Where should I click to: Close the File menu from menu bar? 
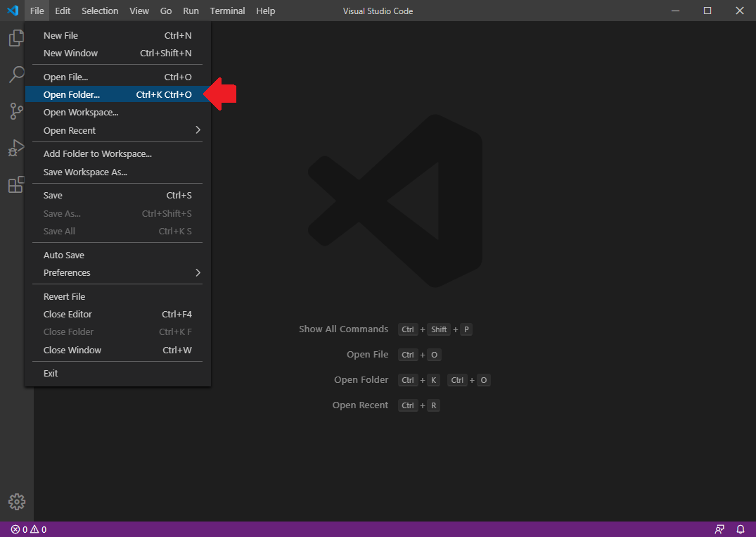(37, 11)
